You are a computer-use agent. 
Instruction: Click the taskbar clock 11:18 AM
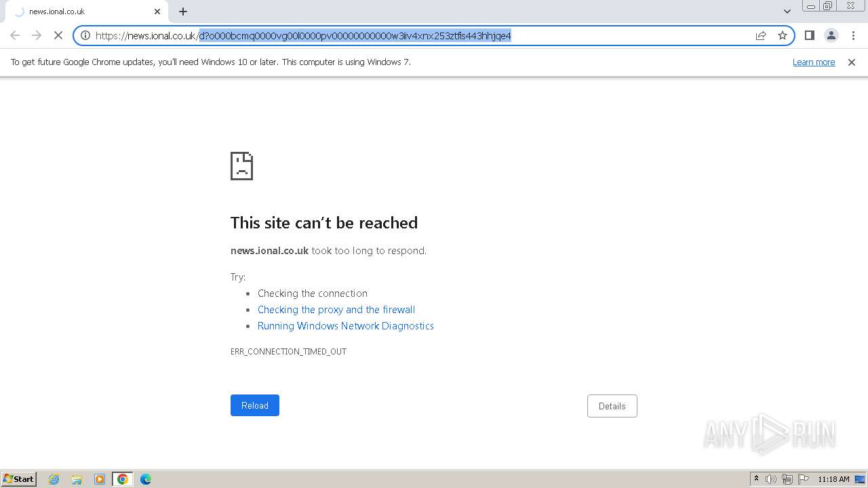point(833,479)
